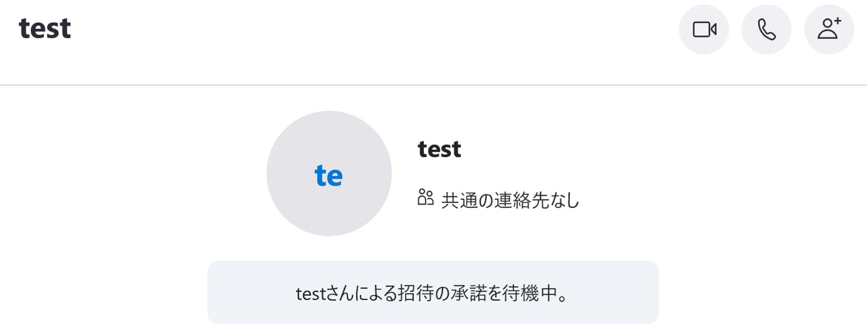Click the blue 'te' initials
The height and width of the screenshot is (329, 868).
tap(328, 176)
